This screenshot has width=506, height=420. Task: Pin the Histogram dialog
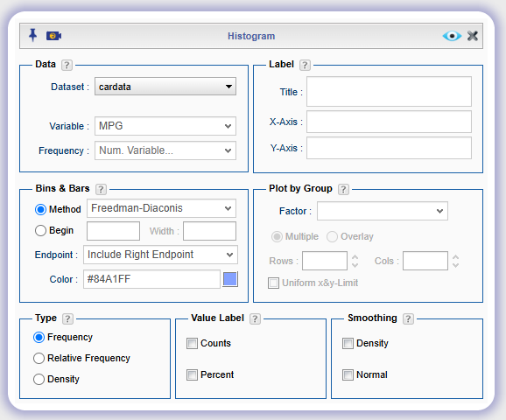click(32, 35)
